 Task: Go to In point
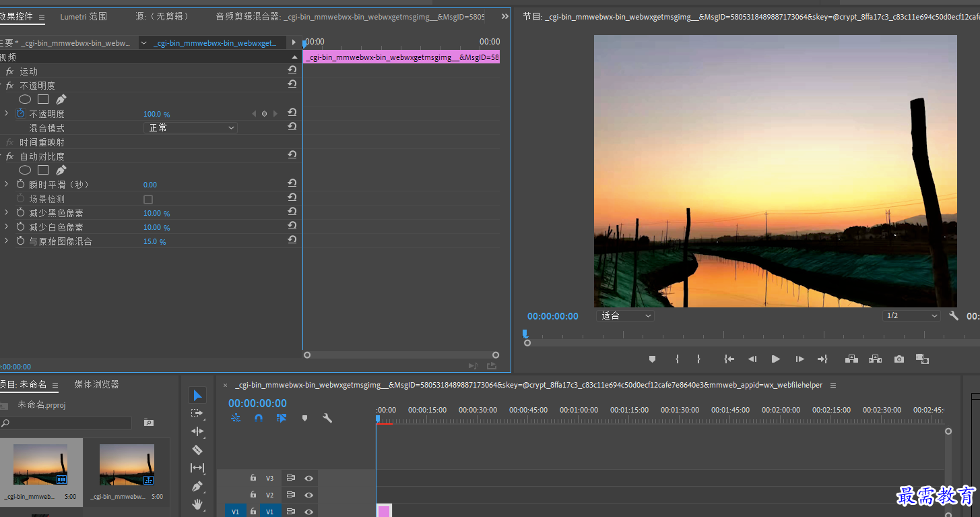[x=729, y=359]
